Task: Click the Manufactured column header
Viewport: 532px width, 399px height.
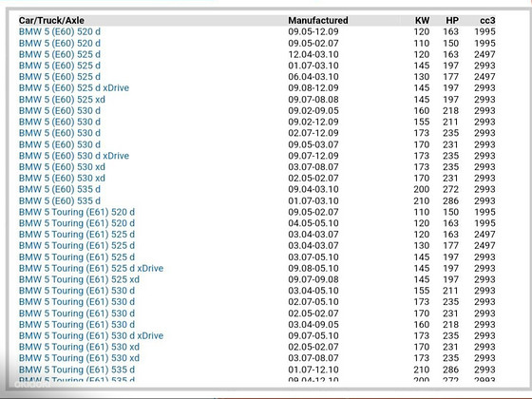Action: pyautogui.click(x=318, y=20)
